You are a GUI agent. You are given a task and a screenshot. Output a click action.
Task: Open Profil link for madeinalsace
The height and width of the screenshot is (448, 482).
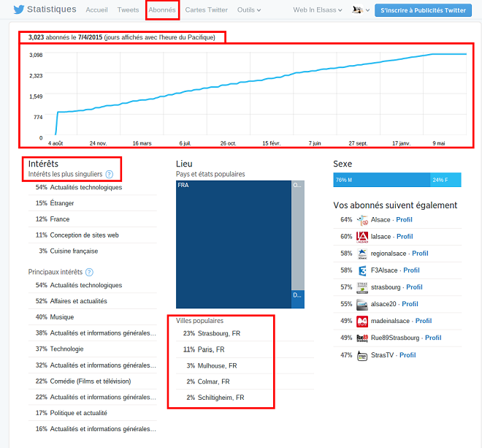point(424,322)
